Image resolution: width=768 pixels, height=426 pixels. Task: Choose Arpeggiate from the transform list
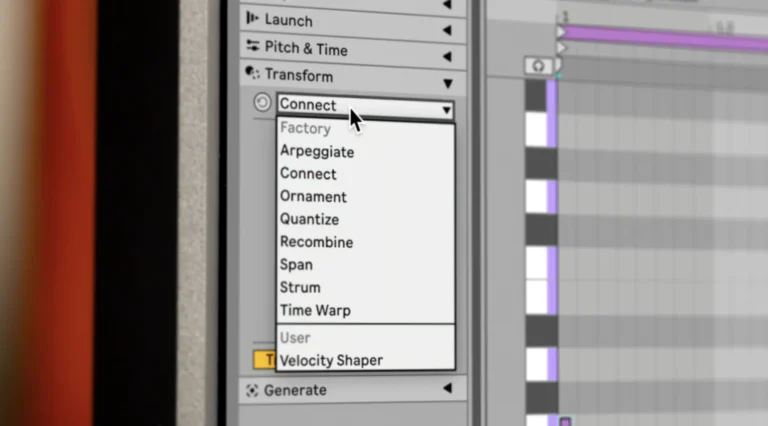(x=365, y=152)
